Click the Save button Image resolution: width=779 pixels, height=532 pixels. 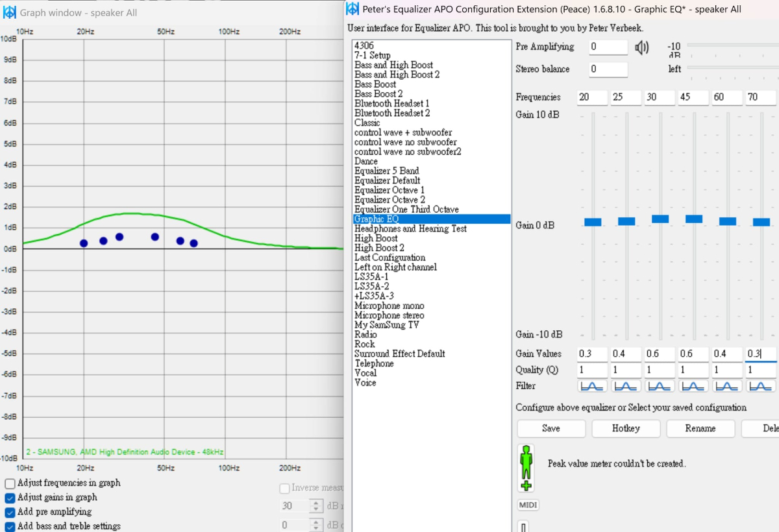tap(551, 429)
